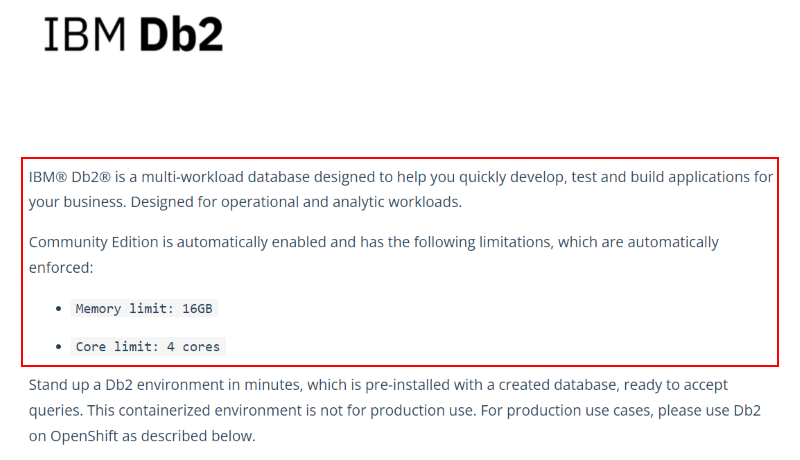This screenshot has height=460, width=800.
Task: Click the 'pre-installed' word
Action: pos(393,385)
